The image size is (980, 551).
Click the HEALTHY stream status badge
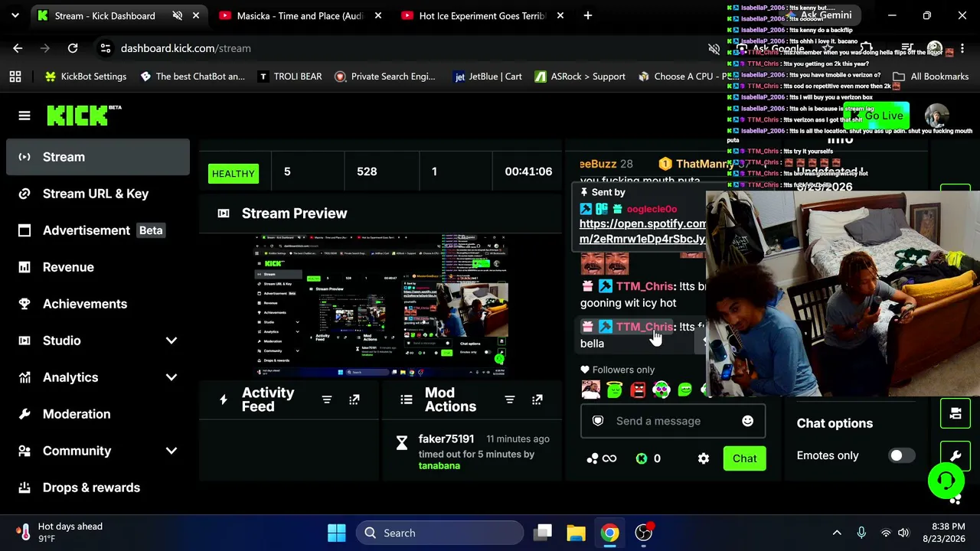pyautogui.click(x=233, y=174)
